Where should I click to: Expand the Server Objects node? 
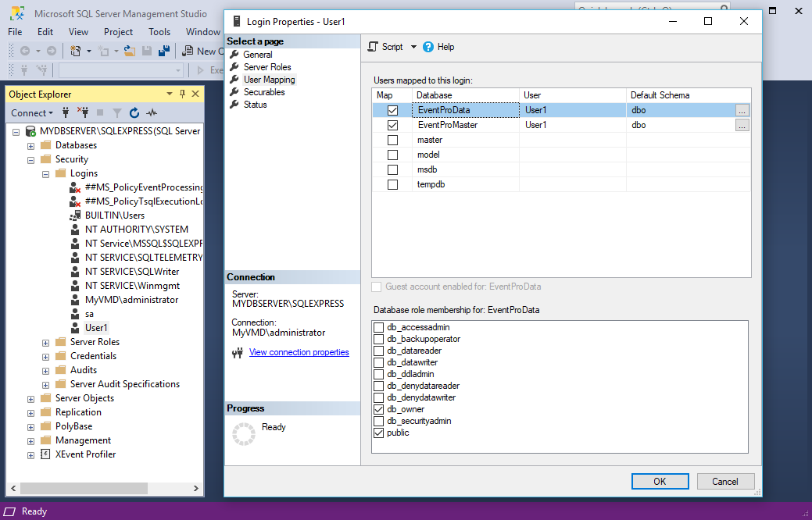[30, 399]
